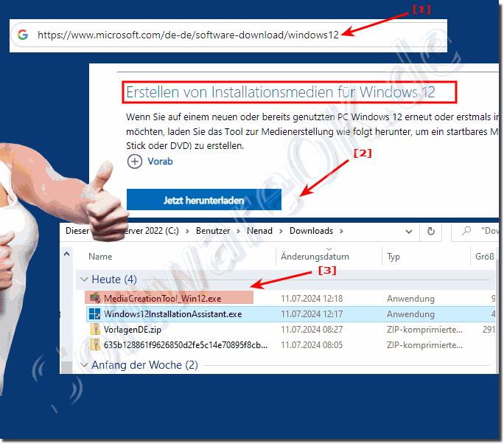Open the address bar history dropdown

409,232
